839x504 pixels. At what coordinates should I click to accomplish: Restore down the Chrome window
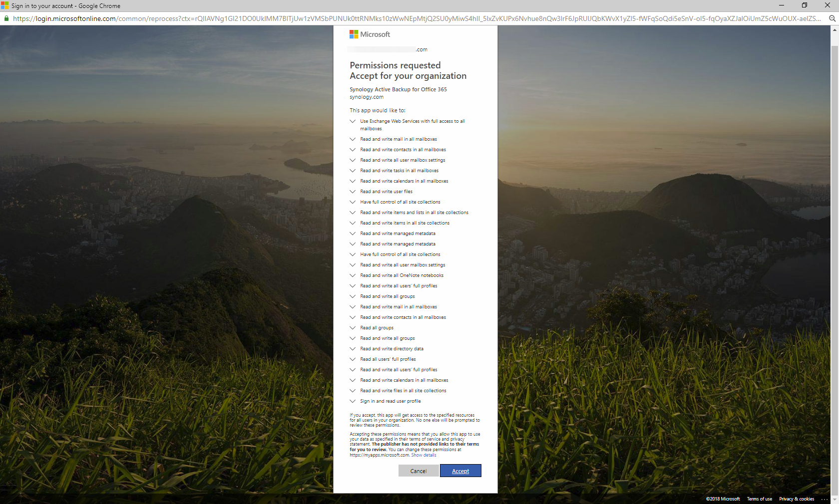pos(805,5)
